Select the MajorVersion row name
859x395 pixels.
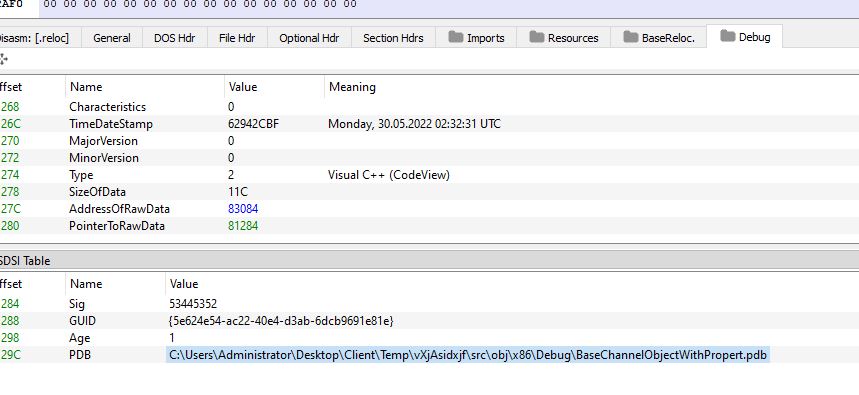coord(103,141)
